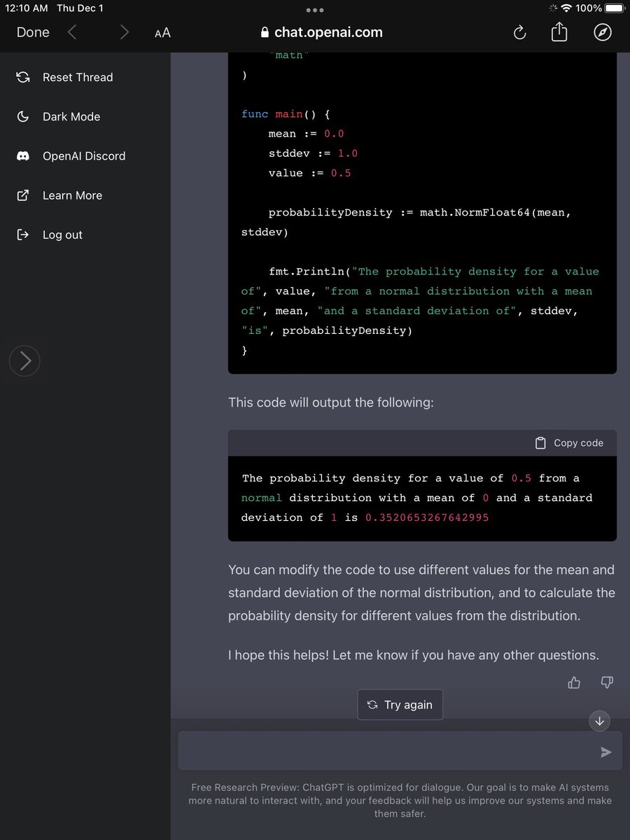The width and height of the screenshot is (630, 840).
Task: Expand the side panel with the circled chevron
Action: (24, 360)
